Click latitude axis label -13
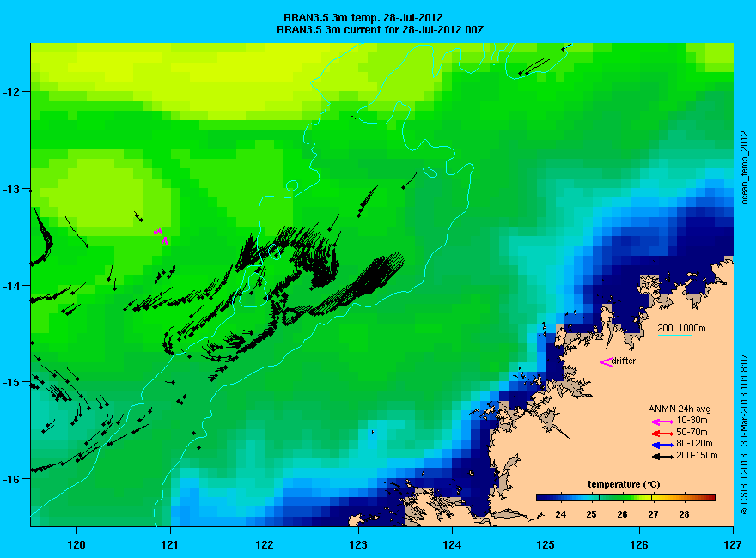This screenshot has width=756, height=558. [x=9, y=189]
